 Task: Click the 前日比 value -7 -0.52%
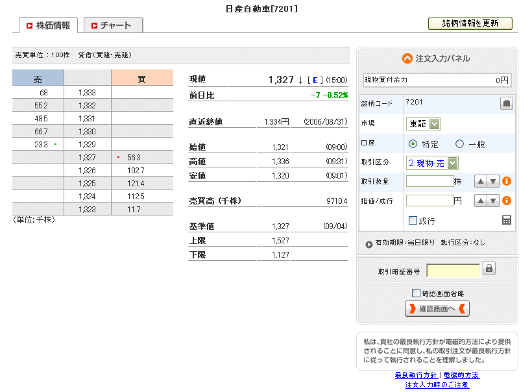tap(330, 95)
